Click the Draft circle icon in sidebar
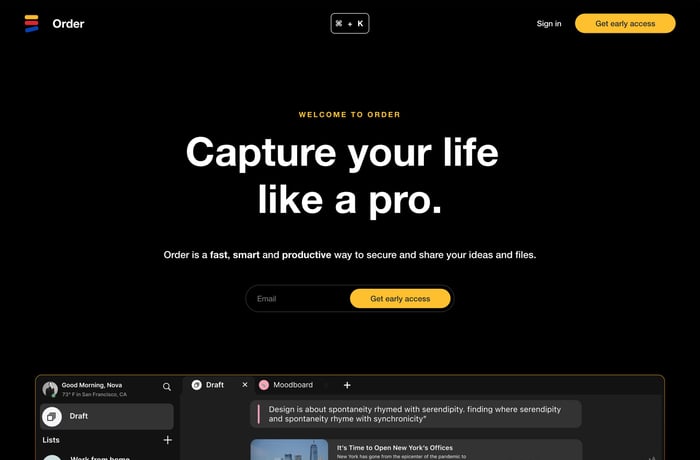Viewport: 700px width, 460px height. tap(52, 417)
